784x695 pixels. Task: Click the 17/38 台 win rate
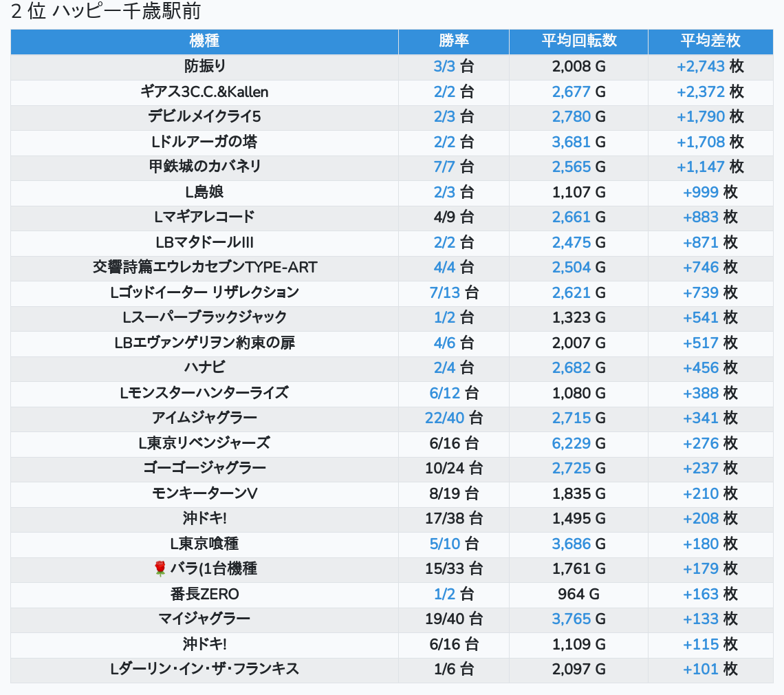pos(453,519)
